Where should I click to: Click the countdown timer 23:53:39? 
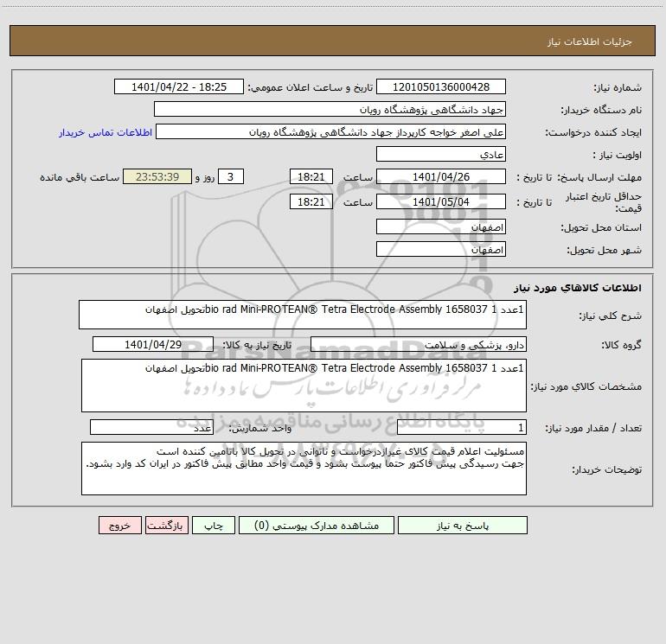157,176
